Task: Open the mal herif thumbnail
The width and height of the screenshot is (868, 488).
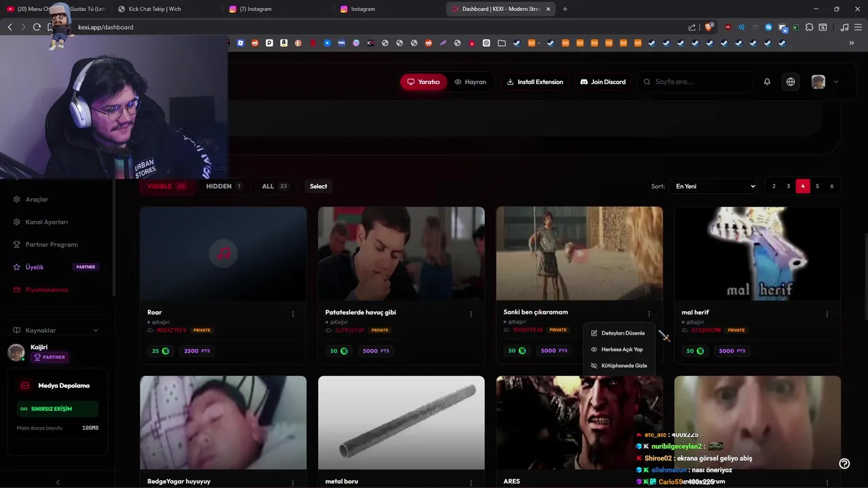Action: coord(757,253)
